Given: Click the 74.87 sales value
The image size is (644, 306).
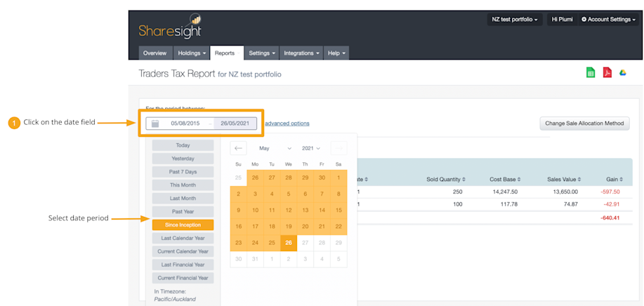Looking at the screenshot, I should pyautogui.click(x=570, y=204).
